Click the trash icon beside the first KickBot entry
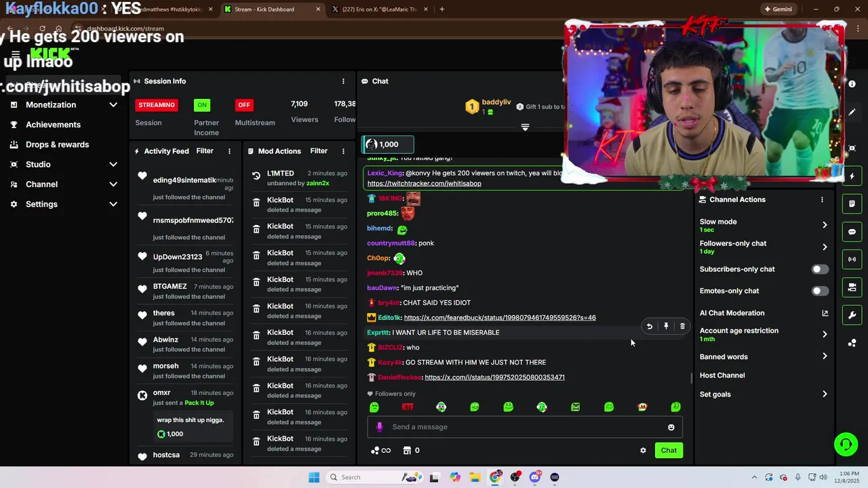This screenshot has height=488, width=868. [256, 203]
